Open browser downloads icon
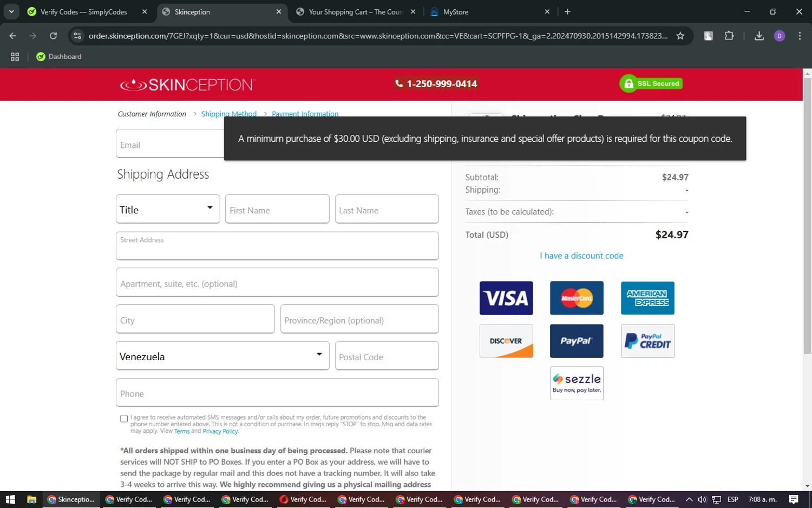Screen dimensions: 812x508 pos(759,36)
